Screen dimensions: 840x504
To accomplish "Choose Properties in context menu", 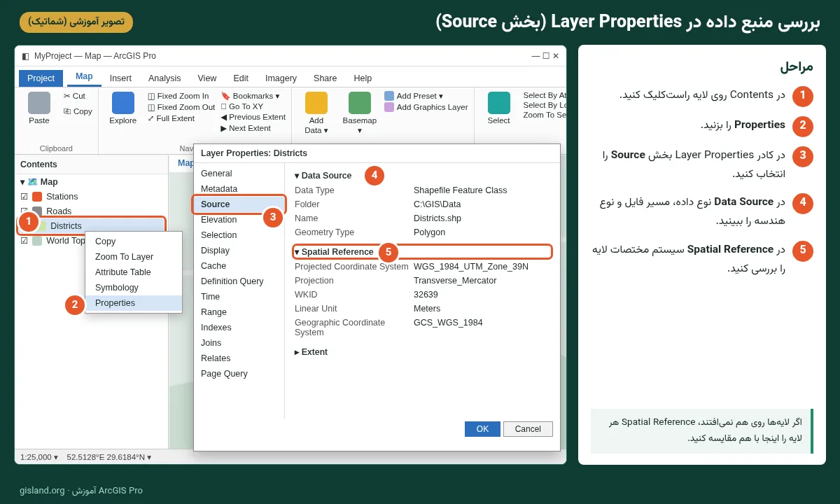I will (134, 303).
